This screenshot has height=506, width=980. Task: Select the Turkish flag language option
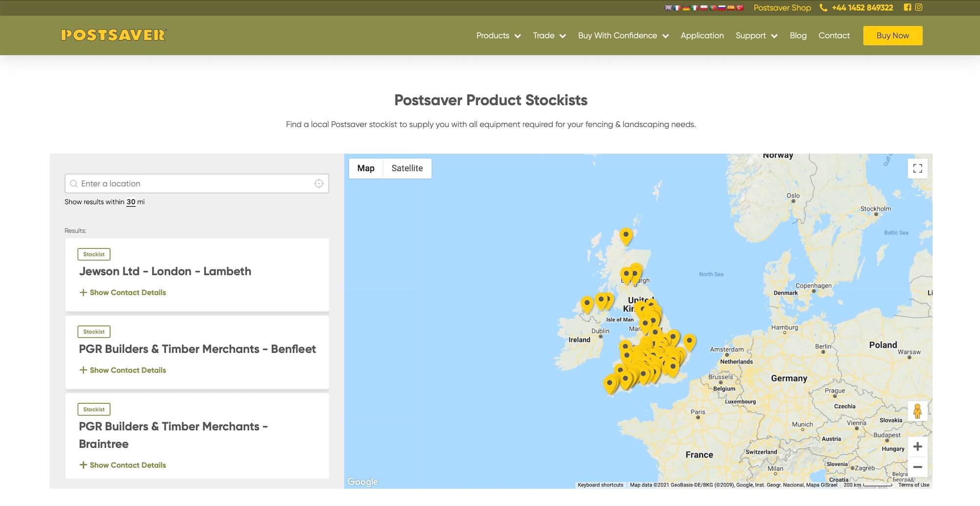[740, 8]
